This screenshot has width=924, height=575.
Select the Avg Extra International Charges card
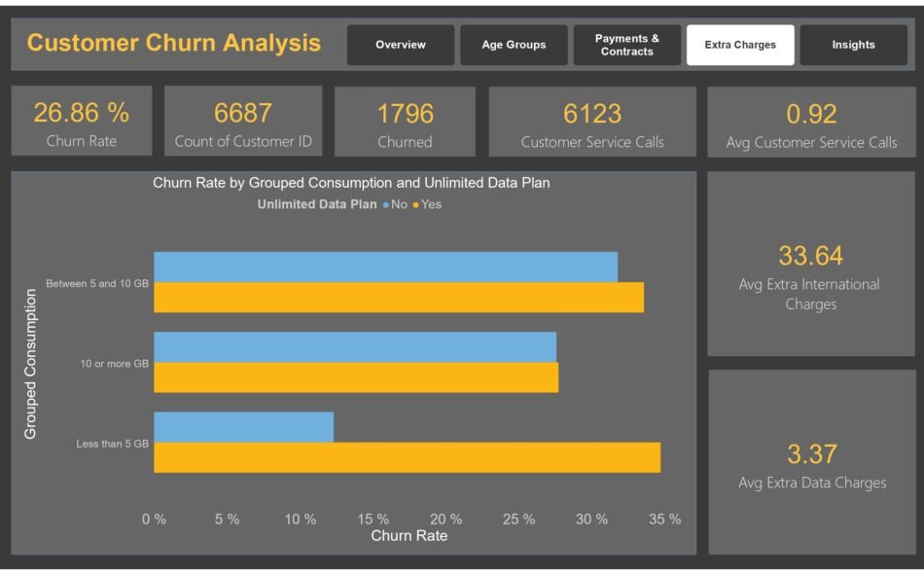pos(811,265)
